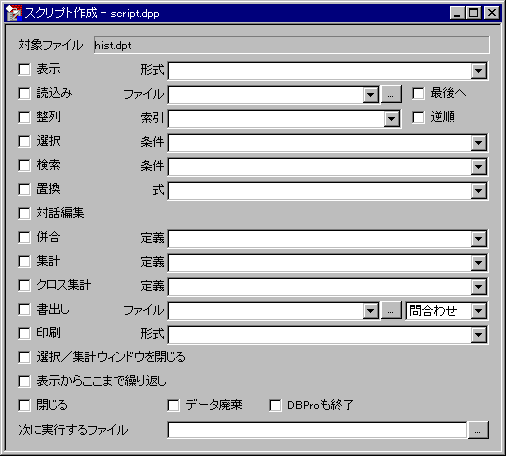Tick the 整列 checkbox
Image resolution: width=506 pixels, height=456 pixels.
tap(24, 118)
